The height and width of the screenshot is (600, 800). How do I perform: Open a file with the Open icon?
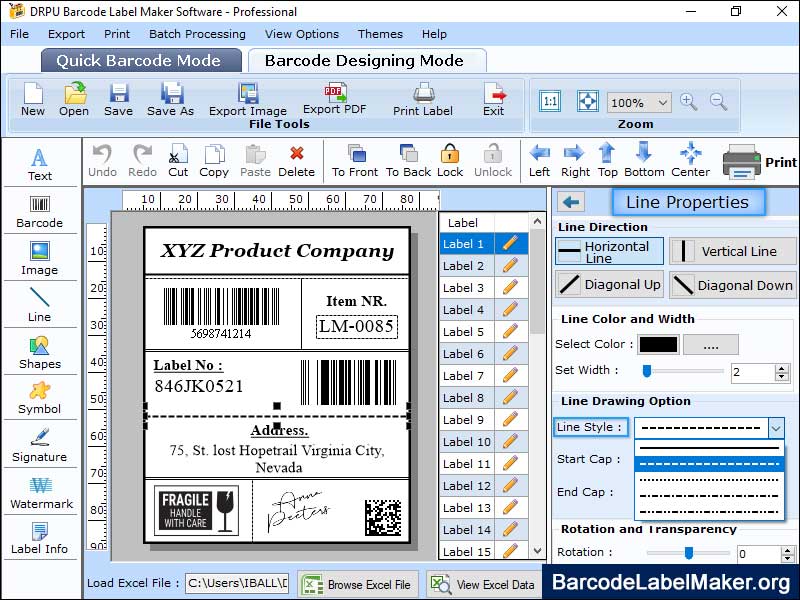tap(74, 99)
